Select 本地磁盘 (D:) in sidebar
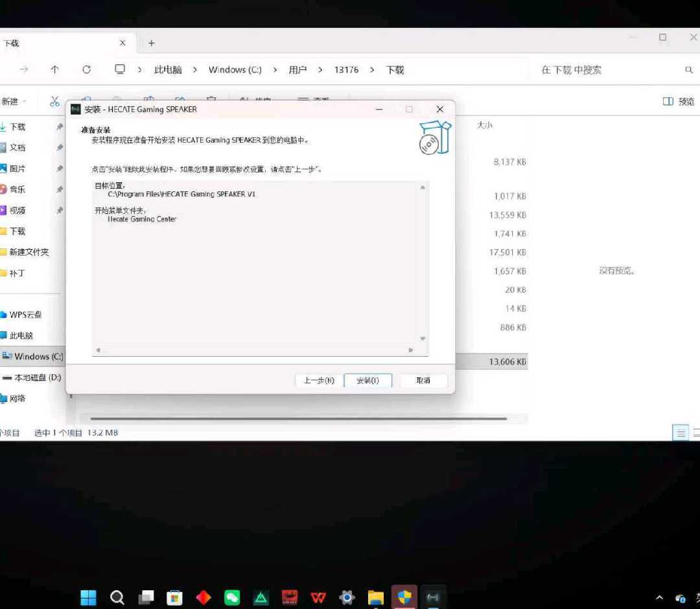700x609 pixels. (x=37, y=377)
